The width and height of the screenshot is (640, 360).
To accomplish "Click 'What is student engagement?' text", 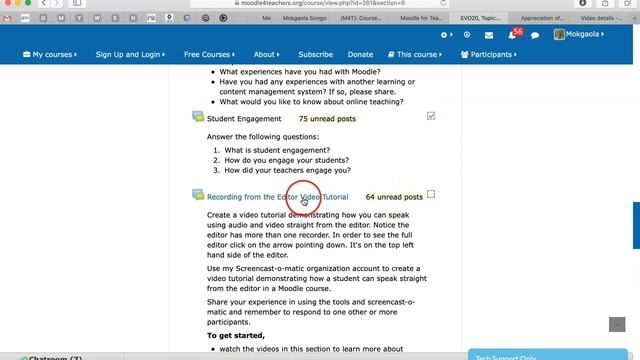I will tap(277, 150).
